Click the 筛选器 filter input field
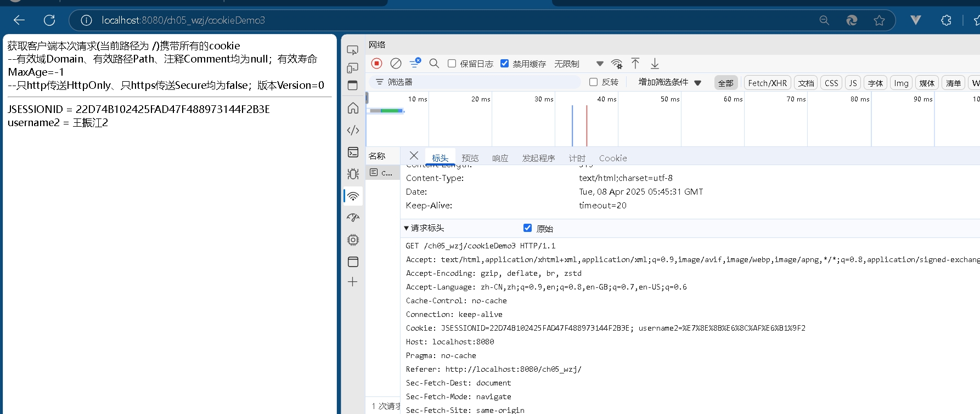Image resolution: width=980 pixels, height=414 pixels. (x=477, y=82)
